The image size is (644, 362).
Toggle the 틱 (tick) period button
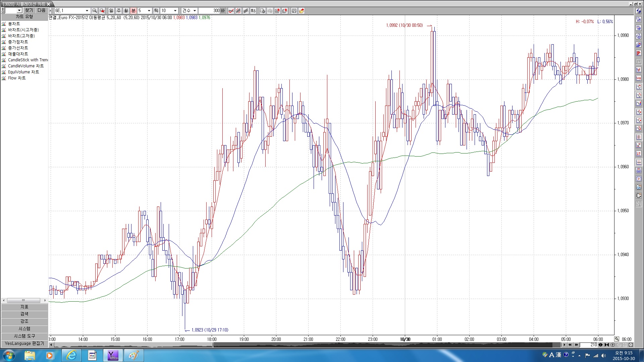(156, 11)
